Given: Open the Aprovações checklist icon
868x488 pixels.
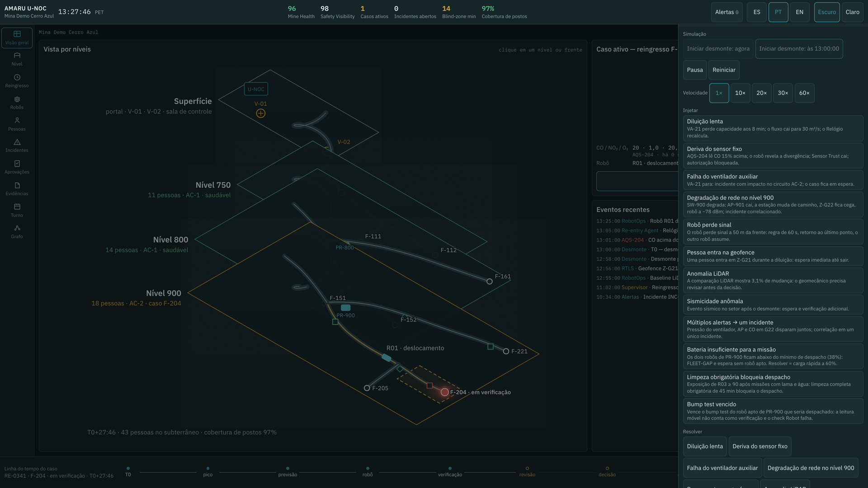Looking at the screenshot, I should (x=17, y=167).
